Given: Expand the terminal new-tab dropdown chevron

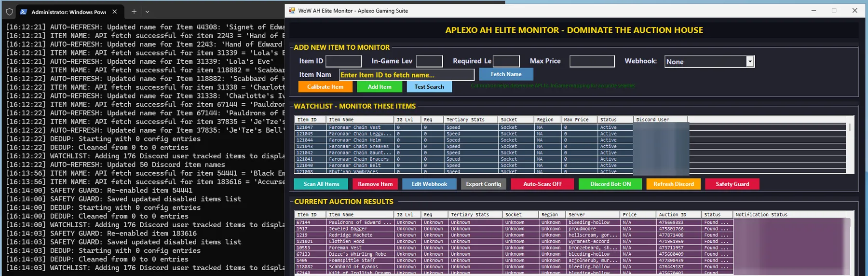Looking at the screenshot, I should (148, 12).
